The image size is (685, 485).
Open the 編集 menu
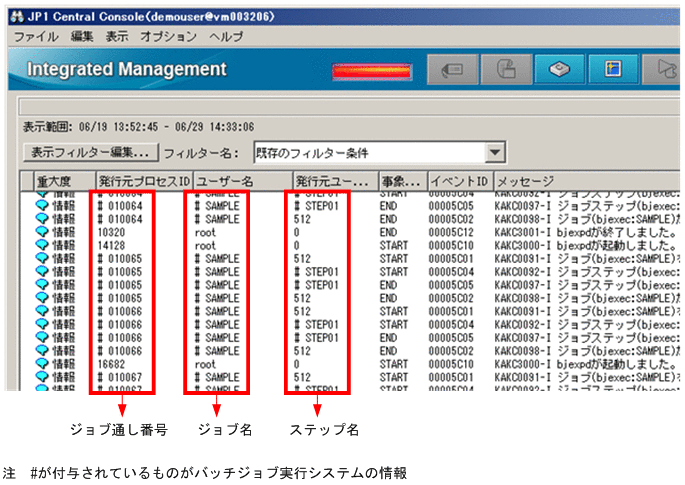[82, 37]
